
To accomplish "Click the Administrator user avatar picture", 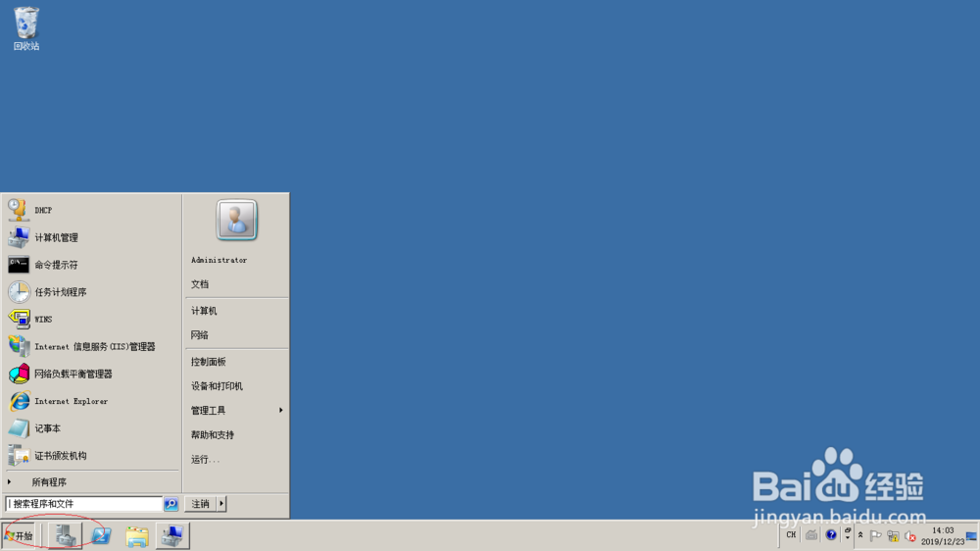I will (236, 220).
